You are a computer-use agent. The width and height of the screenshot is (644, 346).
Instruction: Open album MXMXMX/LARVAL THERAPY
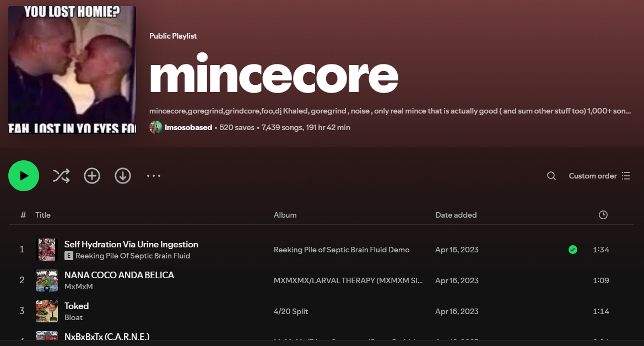click(348, 280)
